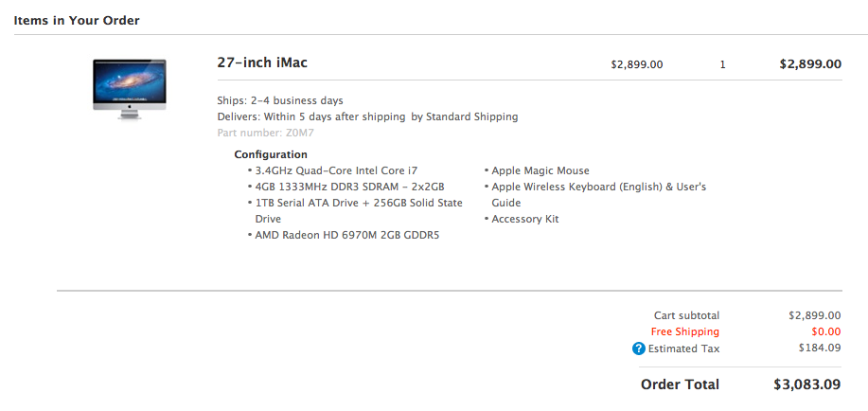Screen dimensions: 868x411
Task: Click the Items in Your Order heading
Action: (77, 21)
